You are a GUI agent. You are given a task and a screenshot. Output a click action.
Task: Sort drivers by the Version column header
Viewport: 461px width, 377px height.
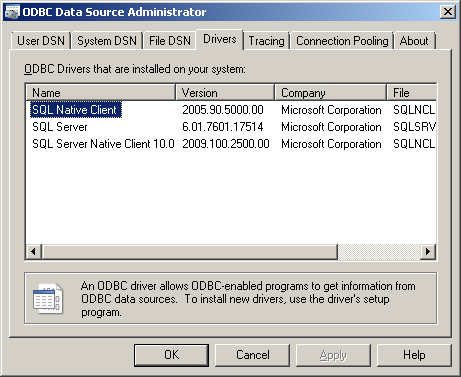[225, 93]
